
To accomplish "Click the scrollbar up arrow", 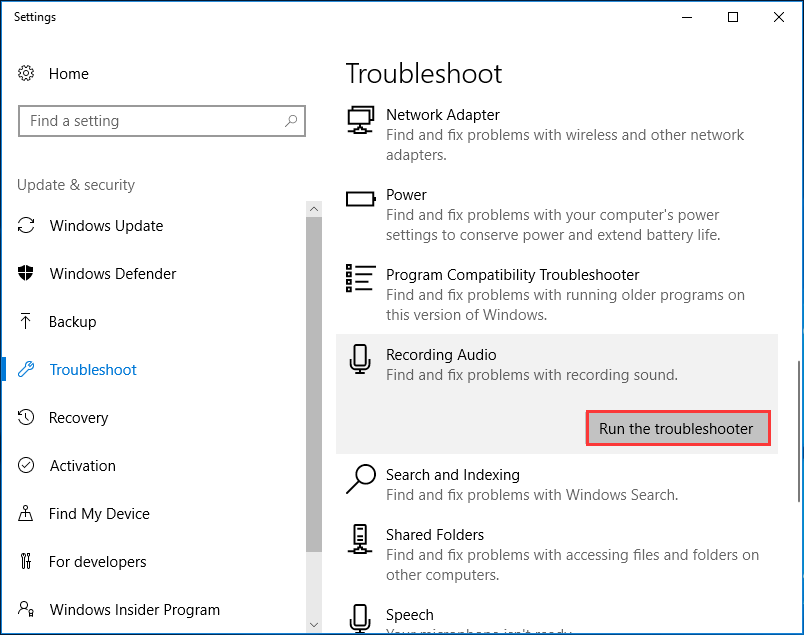I will coord(314,207).
